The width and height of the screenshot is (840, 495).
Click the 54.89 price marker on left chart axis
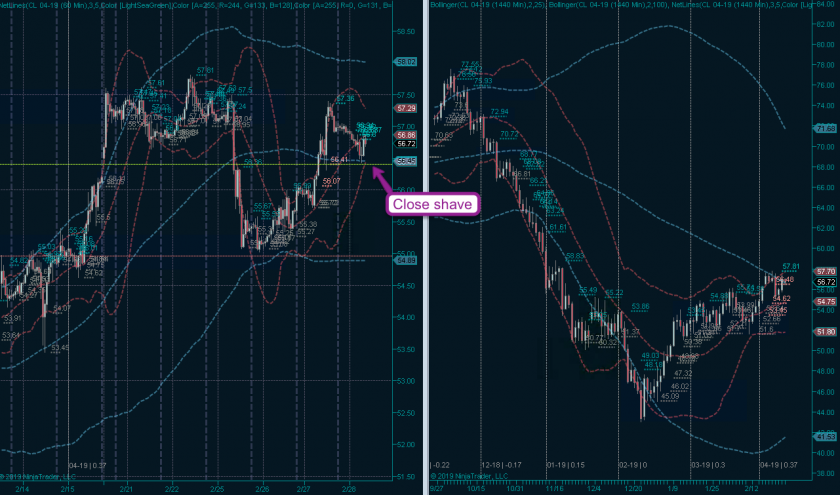(406, 260)
